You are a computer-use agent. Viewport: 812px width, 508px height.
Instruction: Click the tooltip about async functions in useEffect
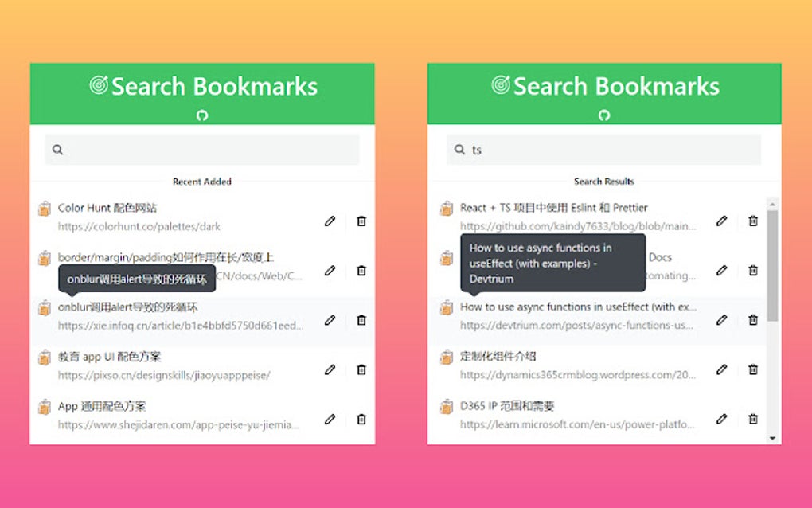coord(551,263)
